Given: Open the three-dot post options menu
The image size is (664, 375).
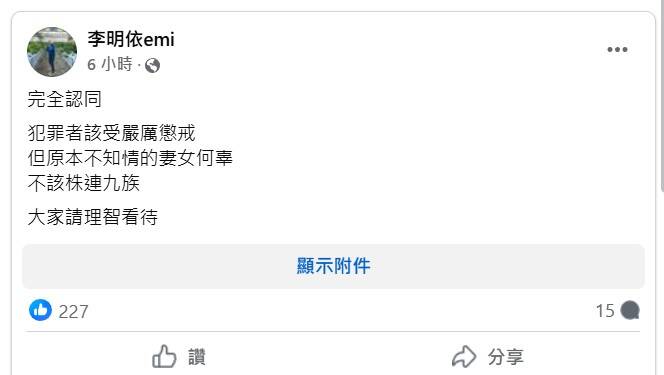Looking at the screenshot, I should pos(617,50).
